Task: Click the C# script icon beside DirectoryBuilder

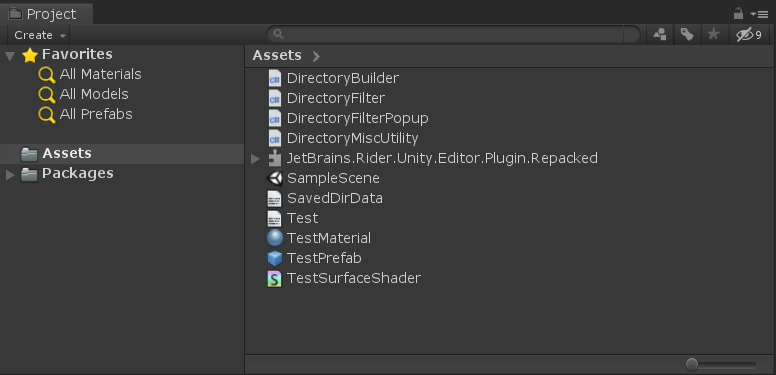Action: [275, 78]
